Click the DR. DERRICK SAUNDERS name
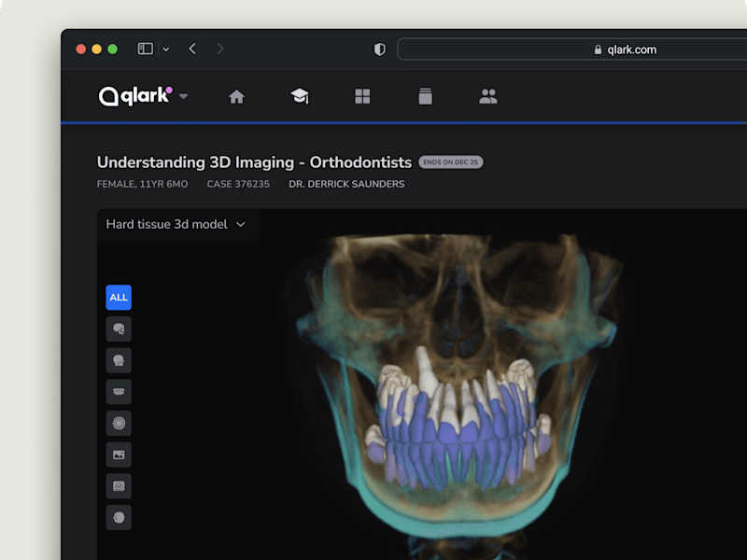This screenshot has width=747, height=560. click(346, 184)
